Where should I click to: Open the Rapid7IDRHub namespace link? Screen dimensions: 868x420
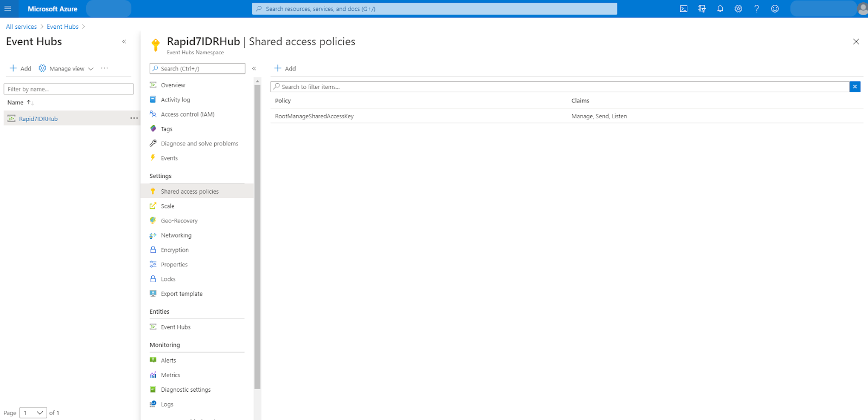pos(38,119)
